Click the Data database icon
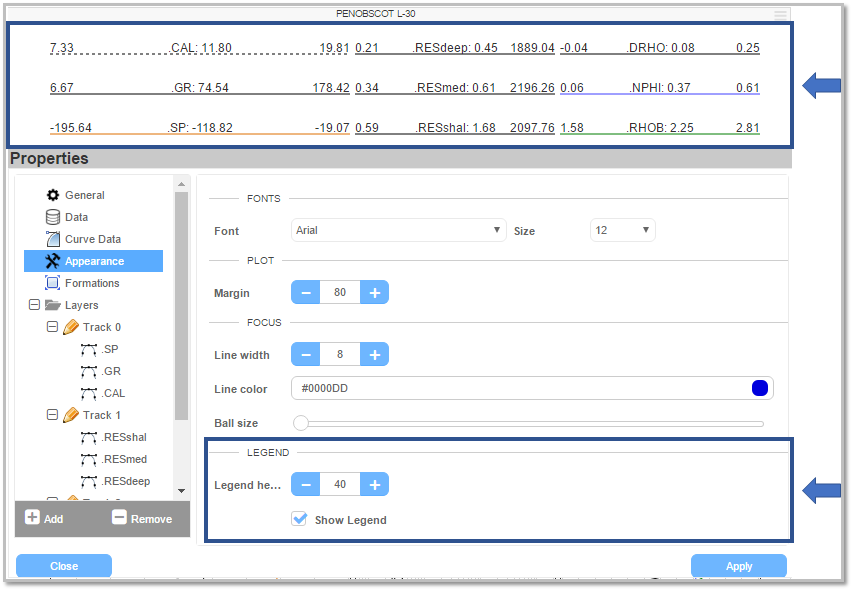The width and height of the screenshot is (853, 591). (x=53, y=217)
